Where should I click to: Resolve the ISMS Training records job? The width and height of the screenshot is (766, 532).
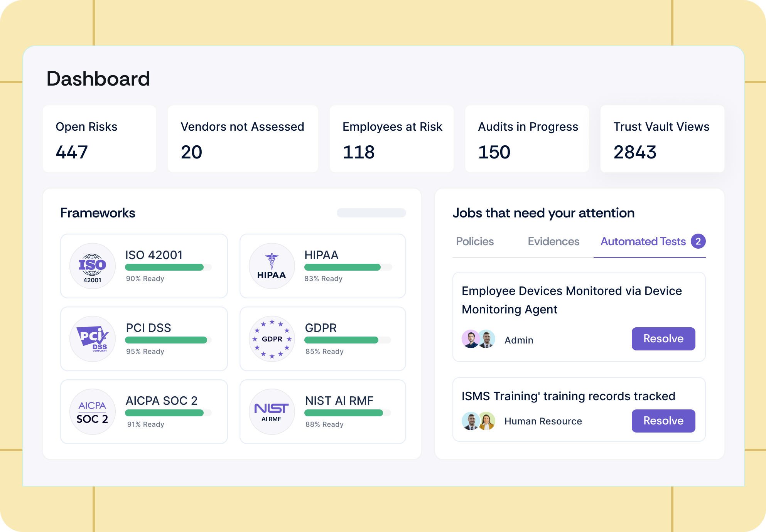[x=663, y=421]
